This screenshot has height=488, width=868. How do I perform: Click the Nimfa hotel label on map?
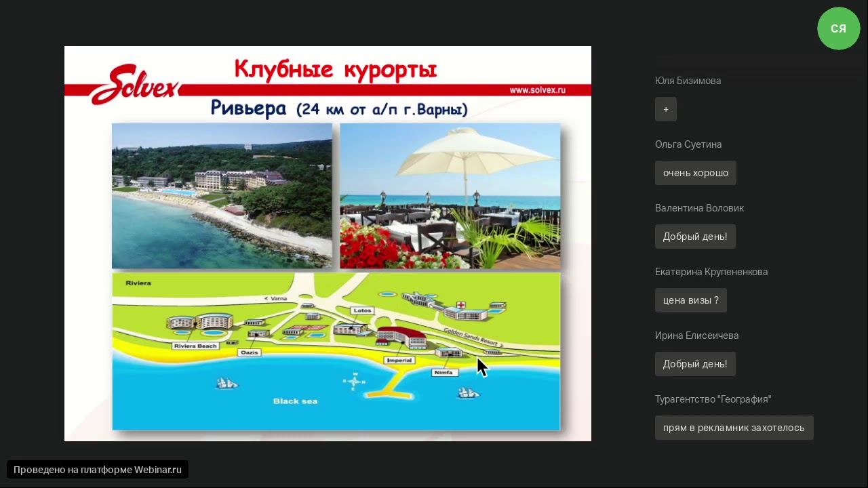[445, 372]
